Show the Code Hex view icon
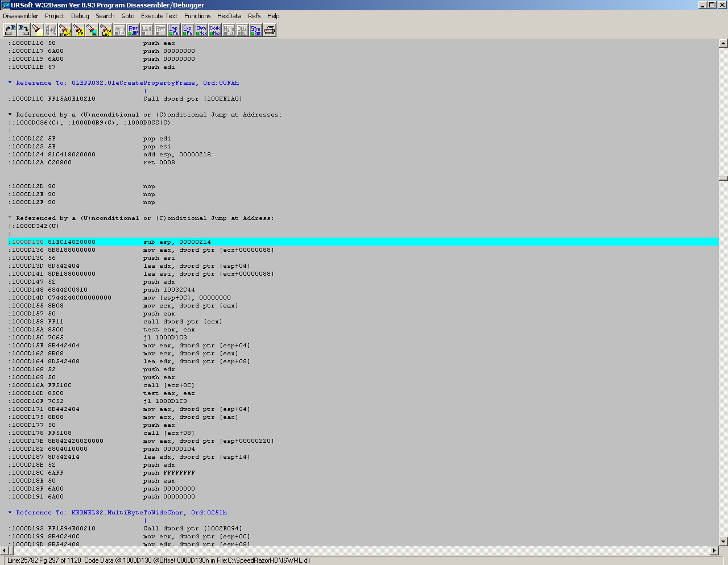728x565 pixels. [x=215, y=30]
